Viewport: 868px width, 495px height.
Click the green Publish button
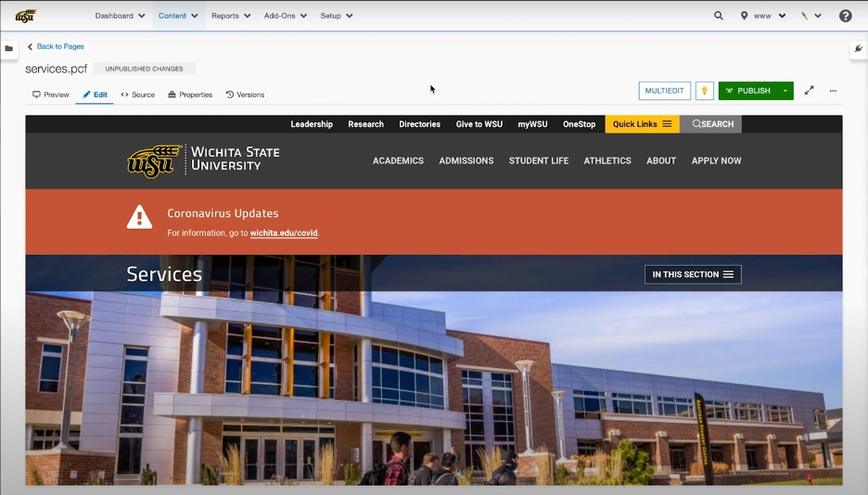tap(747, 91)
